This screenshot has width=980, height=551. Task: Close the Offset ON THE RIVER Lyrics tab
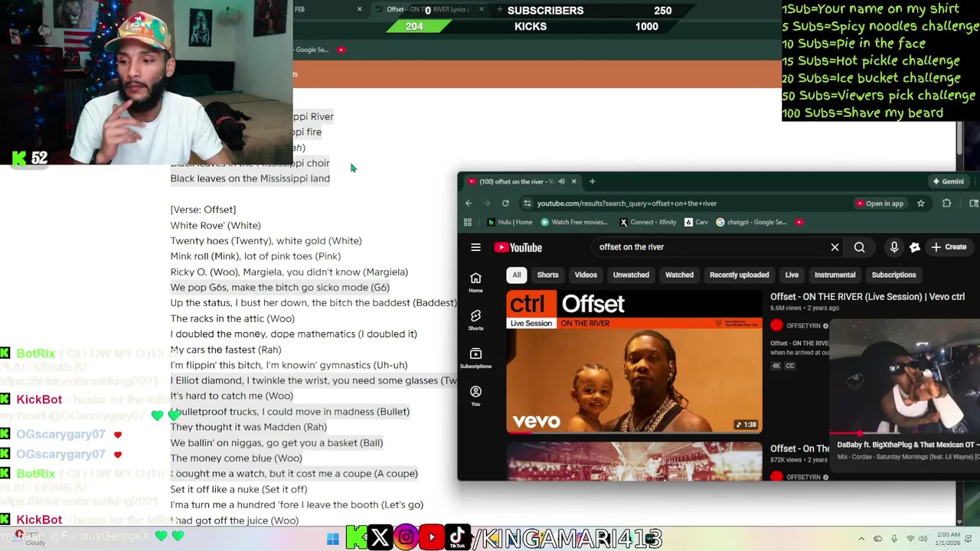481,9
